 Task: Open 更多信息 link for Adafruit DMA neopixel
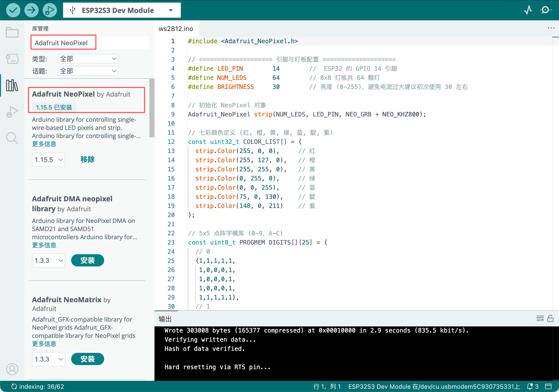tap(44, 245)
